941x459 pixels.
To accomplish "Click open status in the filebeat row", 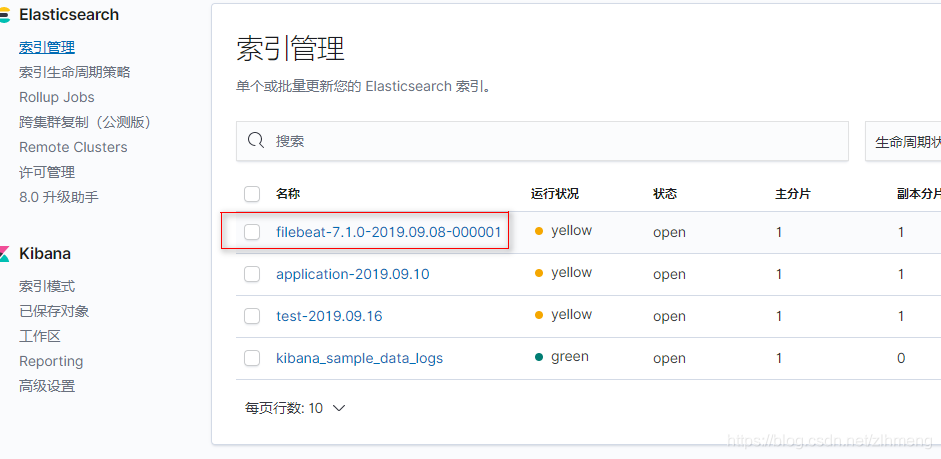I will (669, 232).
